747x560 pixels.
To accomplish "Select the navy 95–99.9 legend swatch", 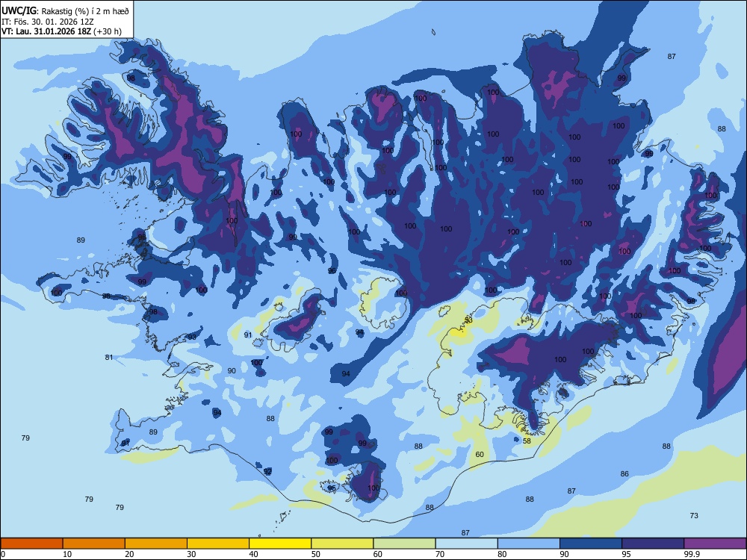I will (653, 544).
